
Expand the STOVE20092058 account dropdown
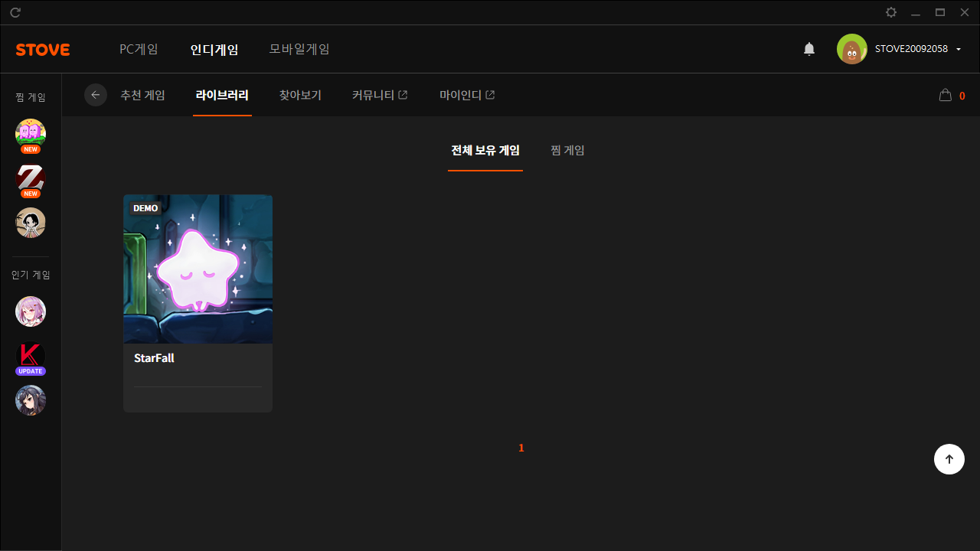[959, 50]
